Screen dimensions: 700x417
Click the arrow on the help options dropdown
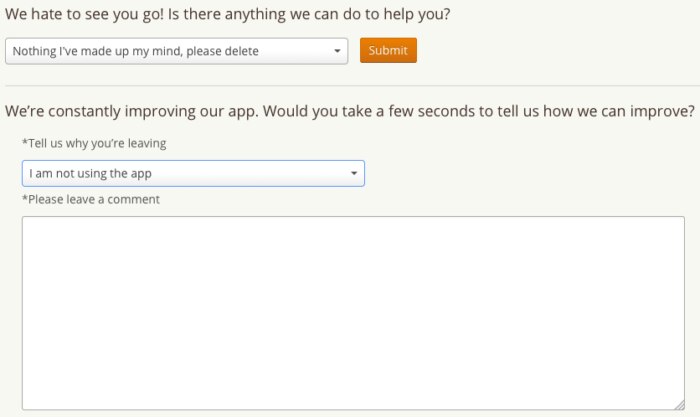(338, 51)
